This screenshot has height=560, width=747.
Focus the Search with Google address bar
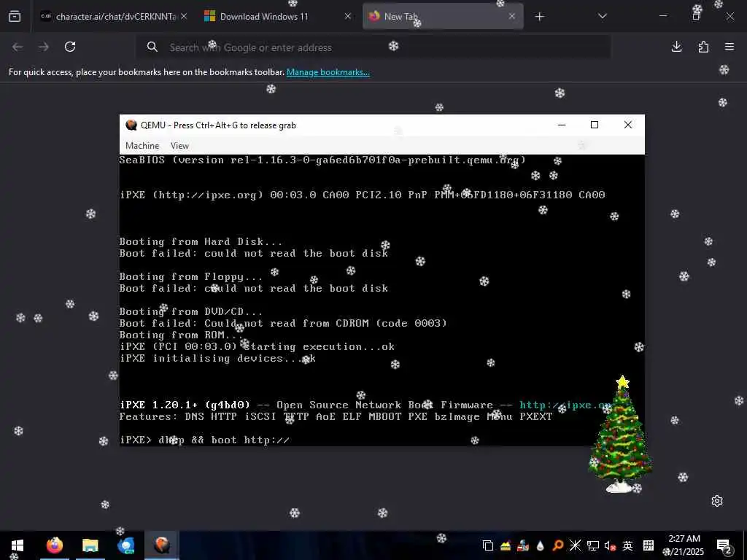(x=373, y=47)
